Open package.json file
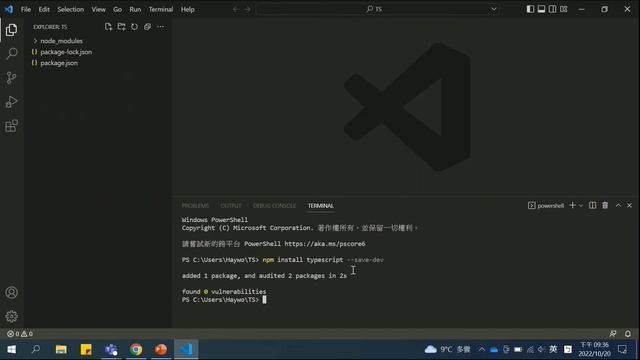The height and width of the screenshot is (360, 640). pos(98,63)
